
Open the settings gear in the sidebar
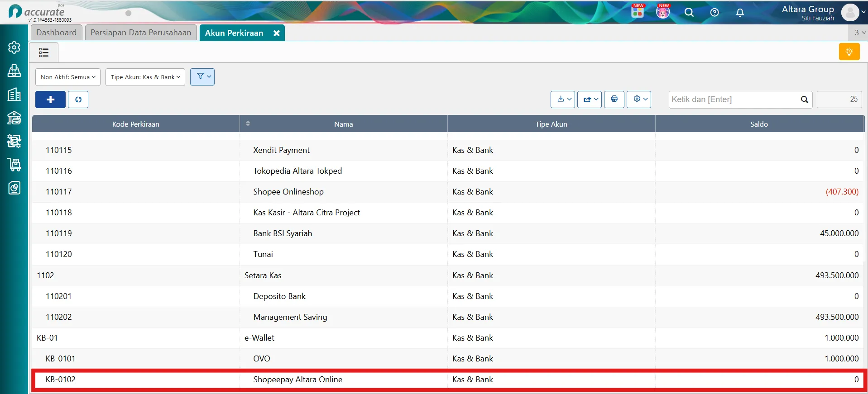14,47
